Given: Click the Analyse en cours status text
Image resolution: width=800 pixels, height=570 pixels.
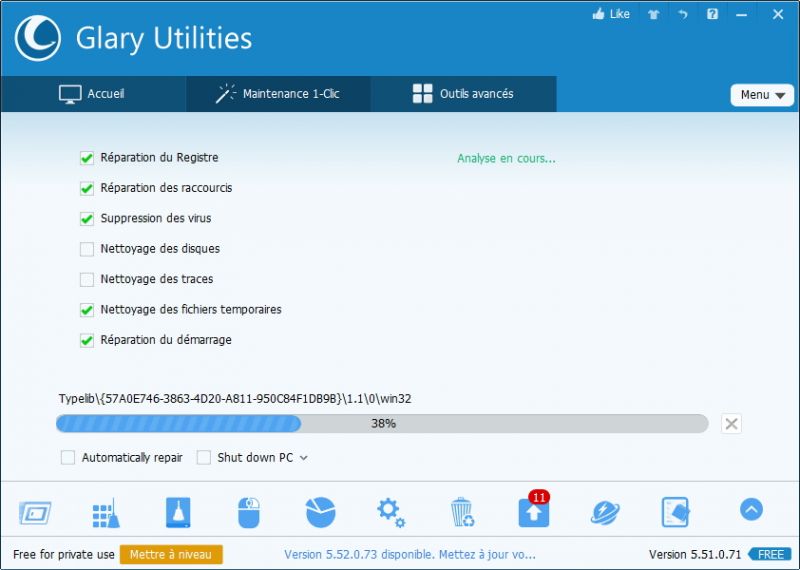Looking at the screenshot, I should (506, 159).
